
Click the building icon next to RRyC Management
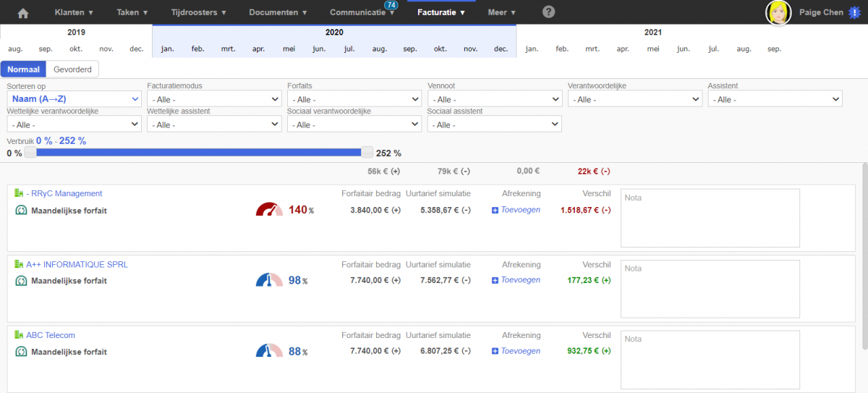[x=19, y=193]
